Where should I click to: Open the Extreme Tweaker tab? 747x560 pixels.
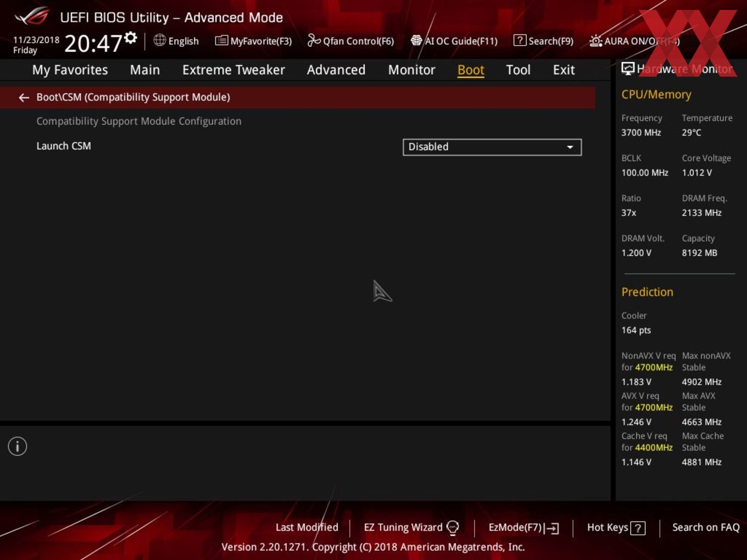(x=233, y=70)
